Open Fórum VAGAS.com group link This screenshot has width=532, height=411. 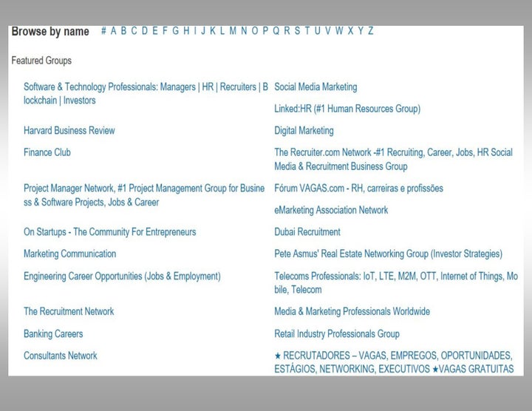click(359, 188)
